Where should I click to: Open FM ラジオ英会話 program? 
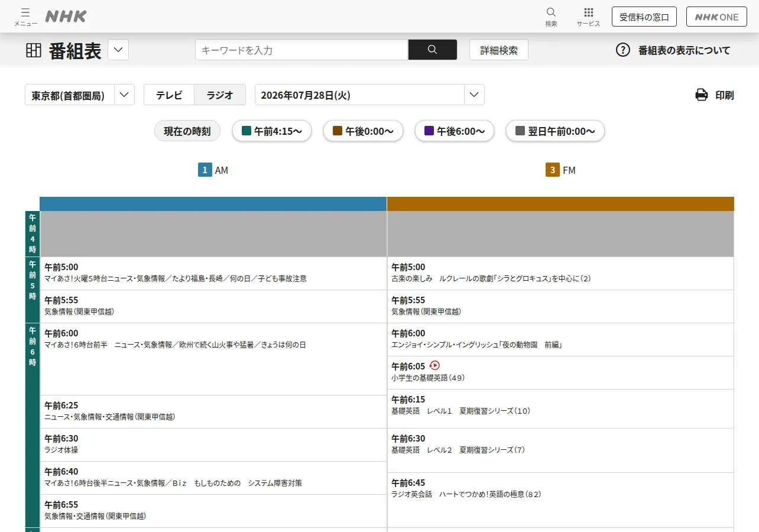point(560,500)
